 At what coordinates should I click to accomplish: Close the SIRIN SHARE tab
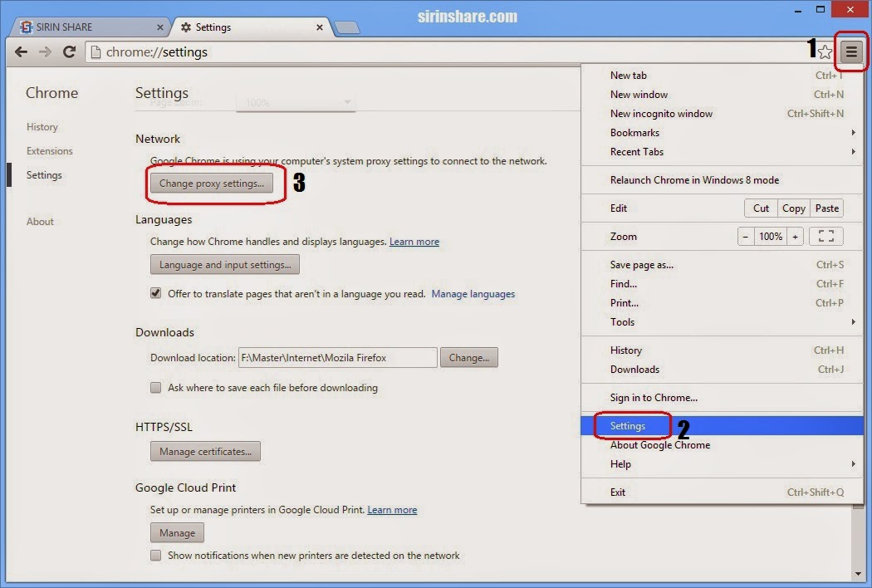point(160,27)
